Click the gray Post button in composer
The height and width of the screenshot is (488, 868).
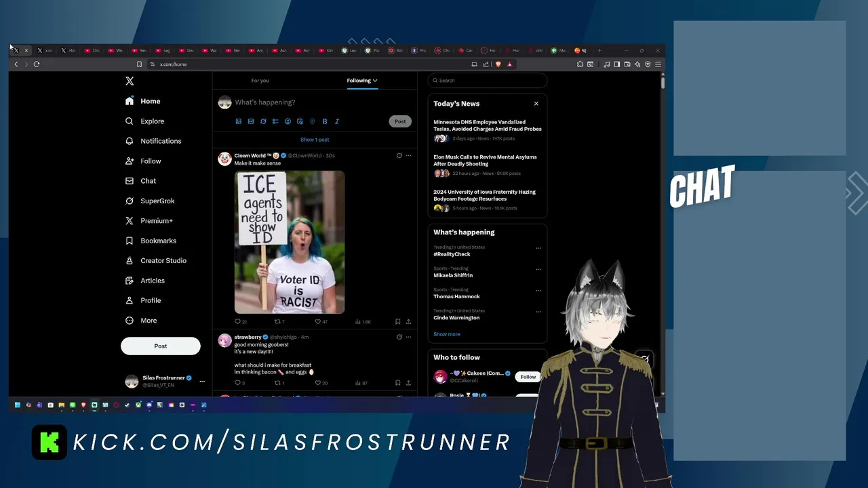400,121
